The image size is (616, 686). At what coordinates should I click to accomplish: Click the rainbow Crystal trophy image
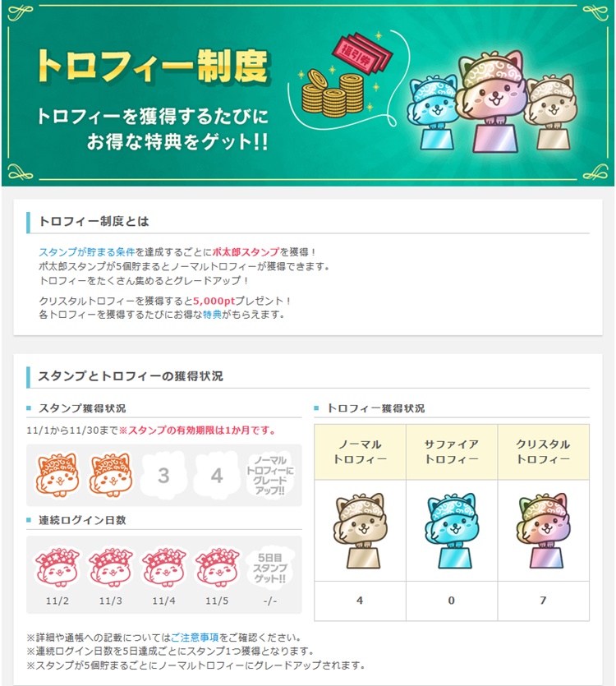(x=544, y=531)
